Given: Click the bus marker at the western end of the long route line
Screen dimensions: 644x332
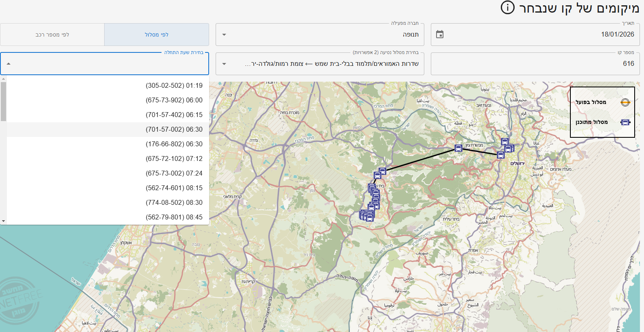Looking at the screenshot, I should pos(382,171).
